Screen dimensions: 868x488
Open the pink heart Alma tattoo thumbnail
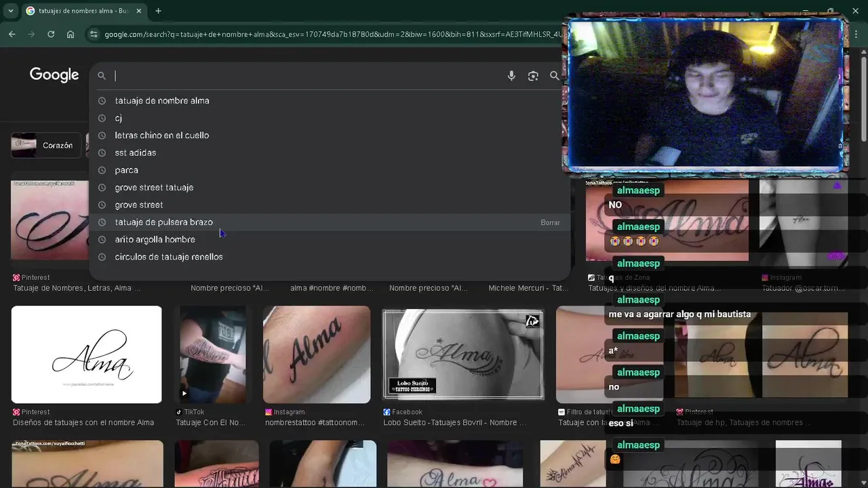coord(455,464)
